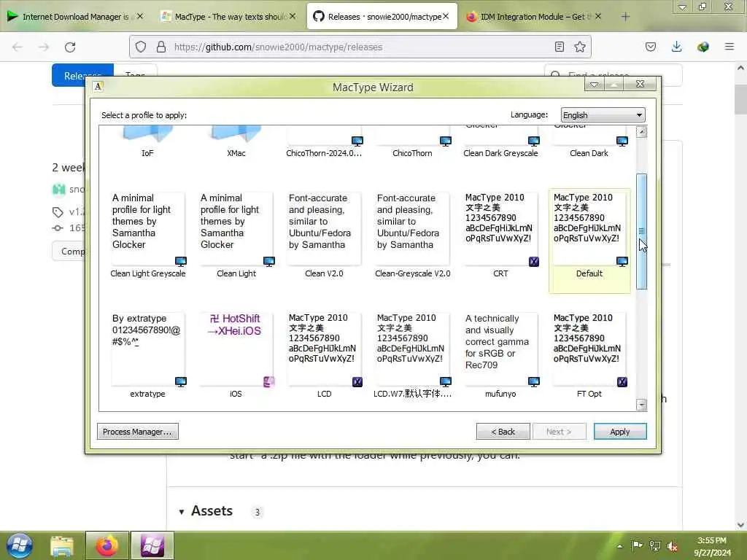The image size is (747, 560).
Task: Collapse the Assets section
Action: click(x=182, y=512)
